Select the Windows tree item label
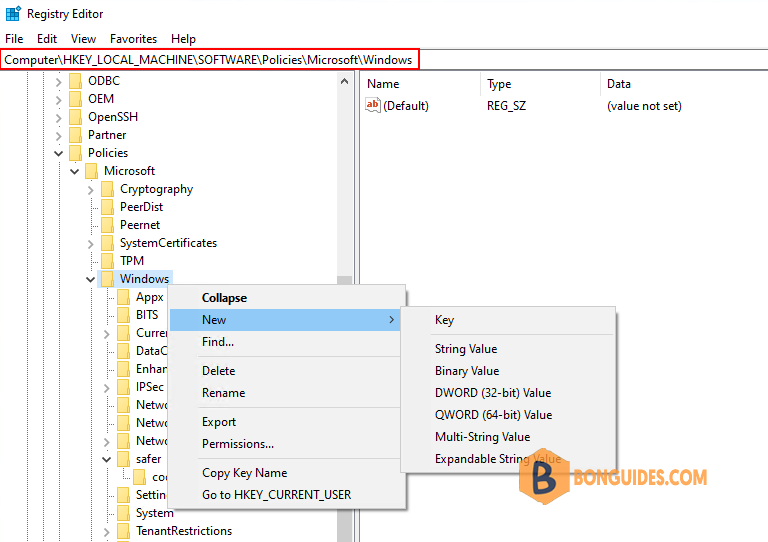The image size is (768, 542). click(144, 279)
